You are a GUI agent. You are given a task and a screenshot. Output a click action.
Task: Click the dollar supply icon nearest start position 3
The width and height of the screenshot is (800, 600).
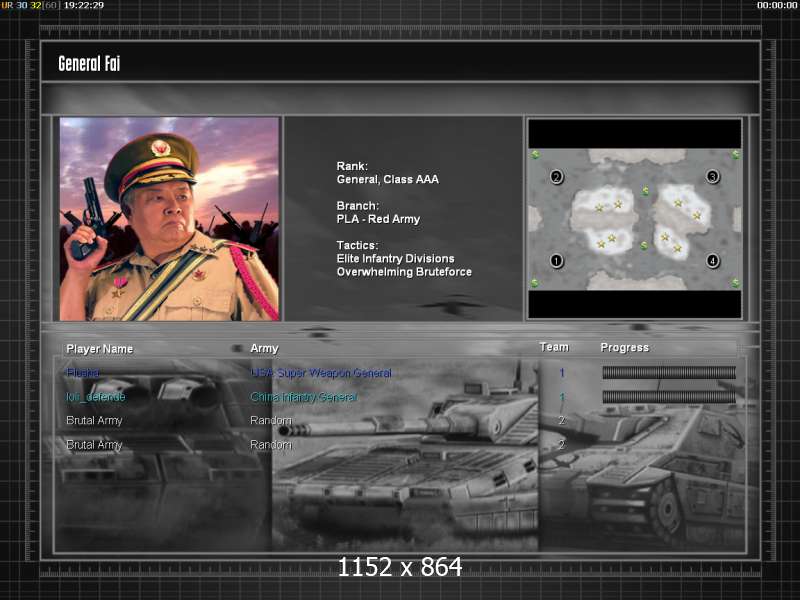tap(735, 154)
